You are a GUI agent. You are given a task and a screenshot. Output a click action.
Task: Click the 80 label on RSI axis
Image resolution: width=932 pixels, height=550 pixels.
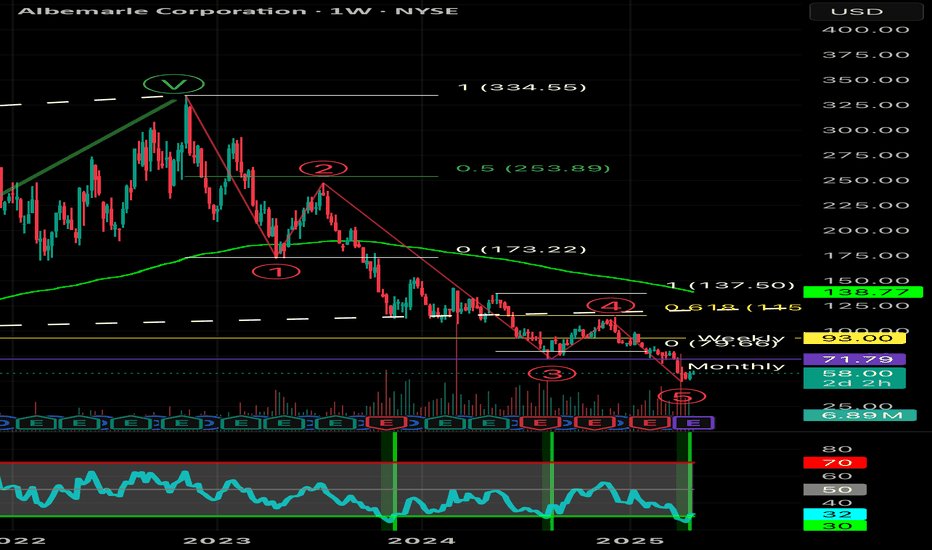click(x=837, y=450)
